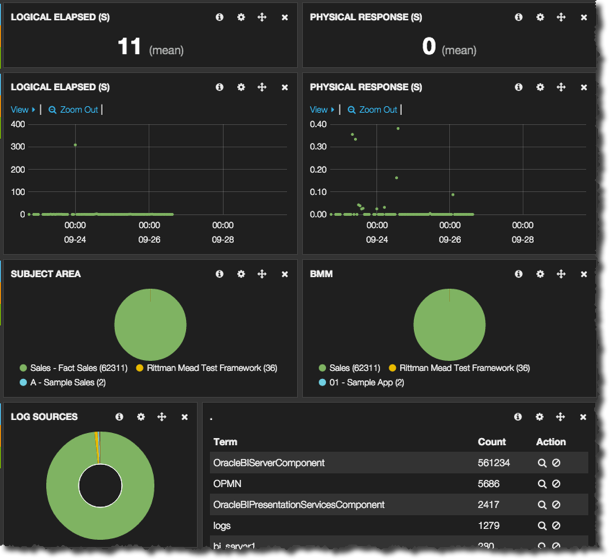Image resolution: width=610 pixels, height=560 pixels.
Task: Expand View options in Logical Elapsed chart
Action: (22, 110)
